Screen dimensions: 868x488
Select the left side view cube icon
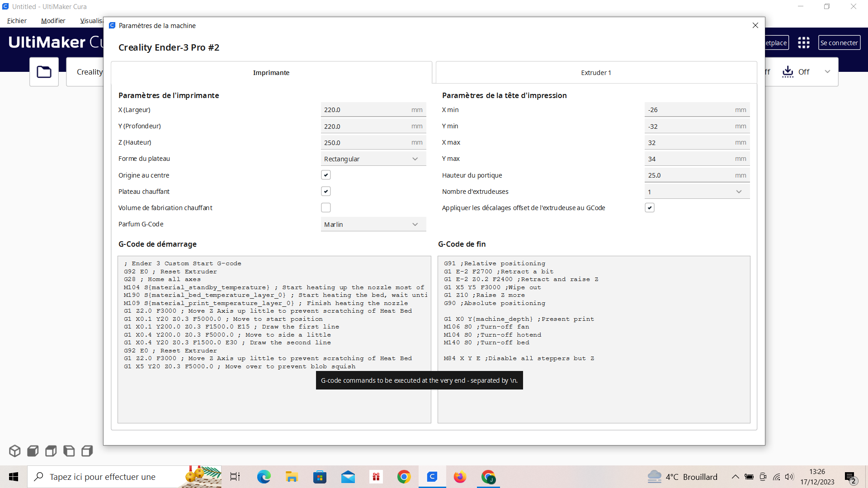point(69,451)
